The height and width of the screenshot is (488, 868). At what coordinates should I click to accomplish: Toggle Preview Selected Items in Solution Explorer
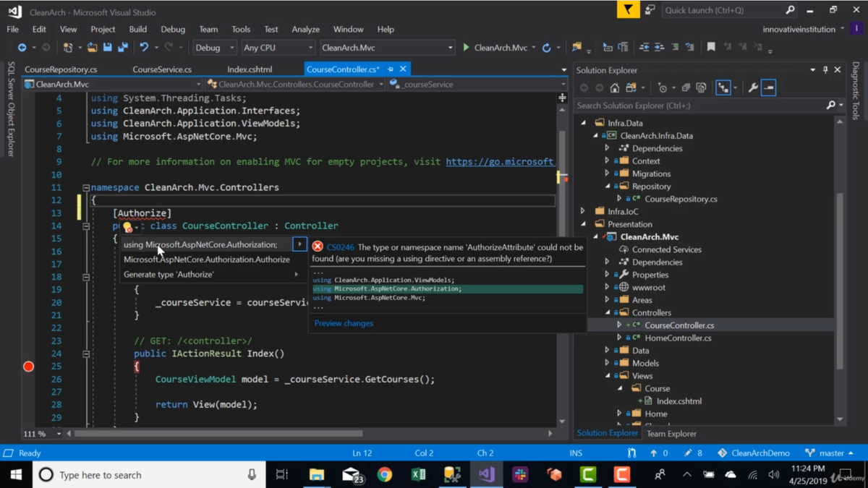click(x=769, y=87)
